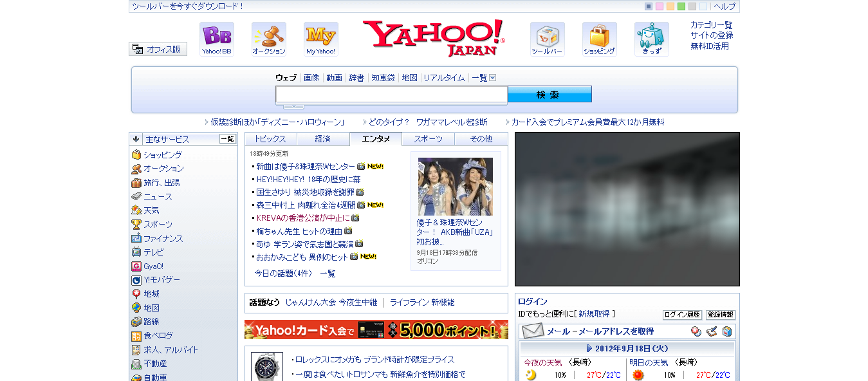Open the My Yahoo! icon
Screen dimensions: 868x381
321,39
